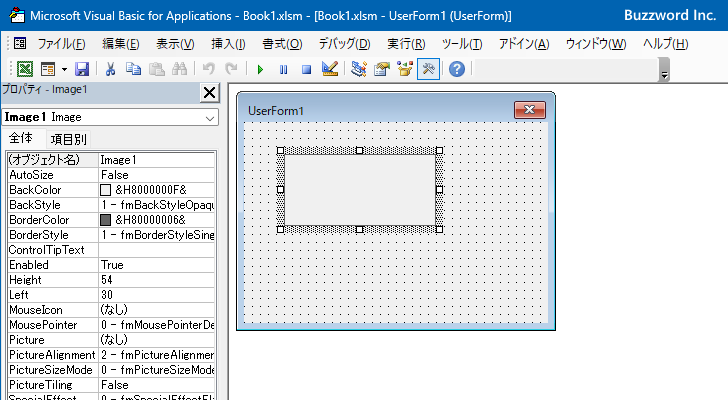Image resolution: width=728 pixels, height=400 pixels.
Task: Click the MouseIcon value (なし)
Action: (x=156, y=310)
